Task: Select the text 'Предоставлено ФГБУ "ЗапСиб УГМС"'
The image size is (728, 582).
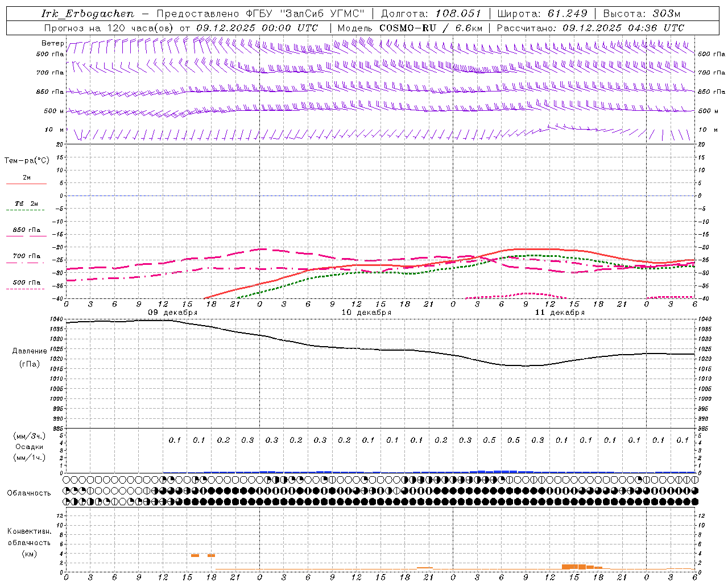Action: [260, 14]
